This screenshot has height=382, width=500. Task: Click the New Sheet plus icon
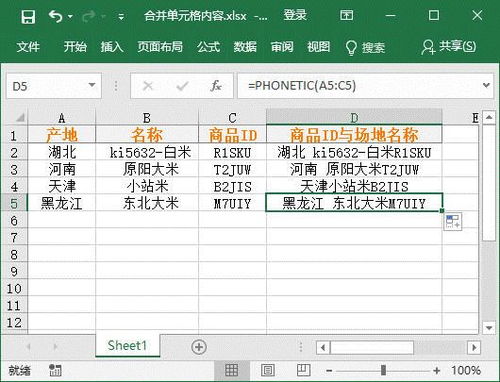click(x=199, y=347)
